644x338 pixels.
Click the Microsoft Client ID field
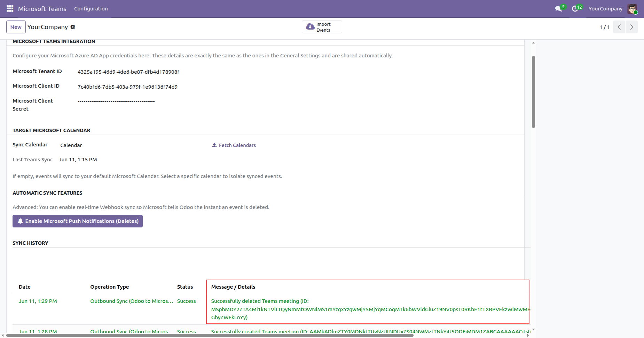(x=127, y=87)
